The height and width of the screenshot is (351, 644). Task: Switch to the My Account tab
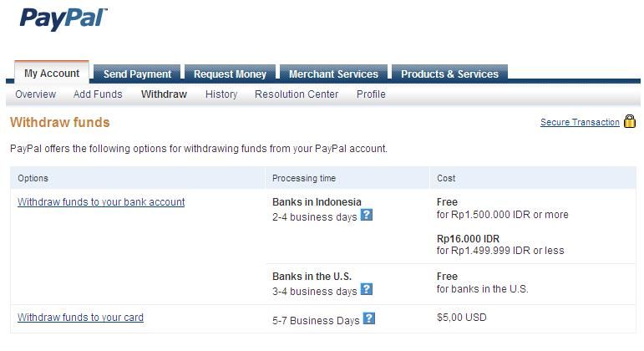[52, 74]
